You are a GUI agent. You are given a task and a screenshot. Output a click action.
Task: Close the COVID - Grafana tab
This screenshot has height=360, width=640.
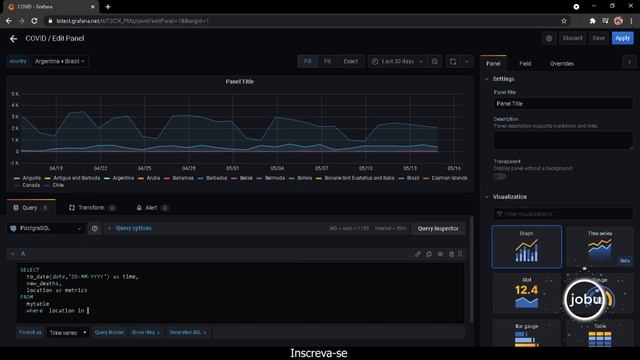pyautogui.click(x=93, y=7)
